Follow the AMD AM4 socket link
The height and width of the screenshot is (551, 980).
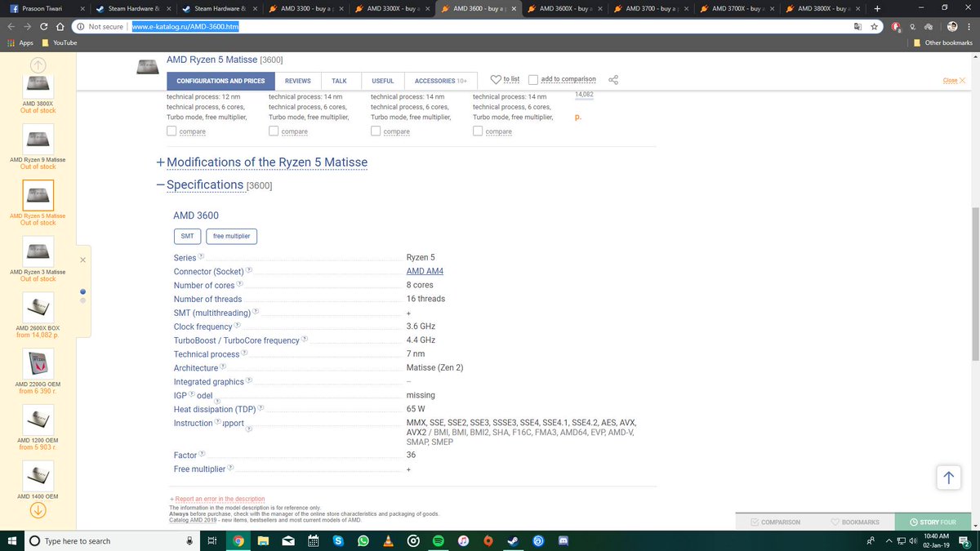425,271
